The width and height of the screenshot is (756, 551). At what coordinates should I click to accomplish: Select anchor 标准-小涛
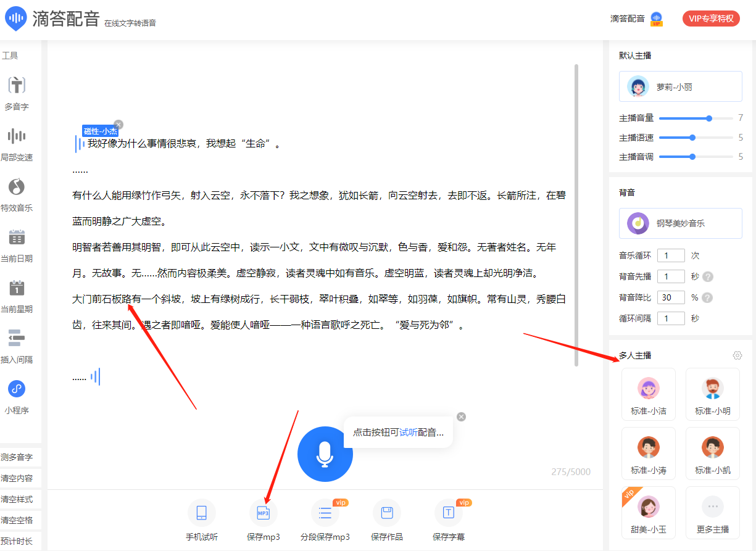[649, 454]
